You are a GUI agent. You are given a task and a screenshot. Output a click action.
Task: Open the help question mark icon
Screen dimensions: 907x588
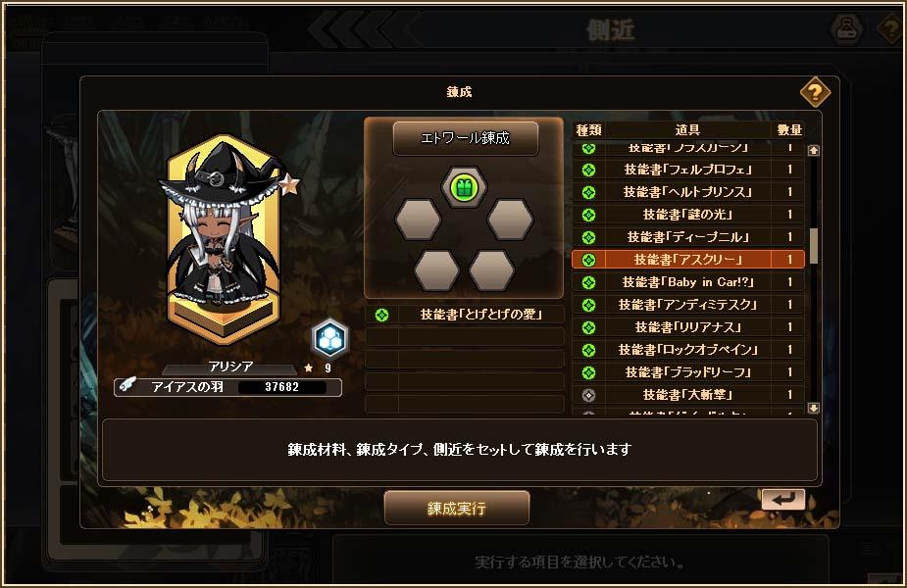pos(815,92)
